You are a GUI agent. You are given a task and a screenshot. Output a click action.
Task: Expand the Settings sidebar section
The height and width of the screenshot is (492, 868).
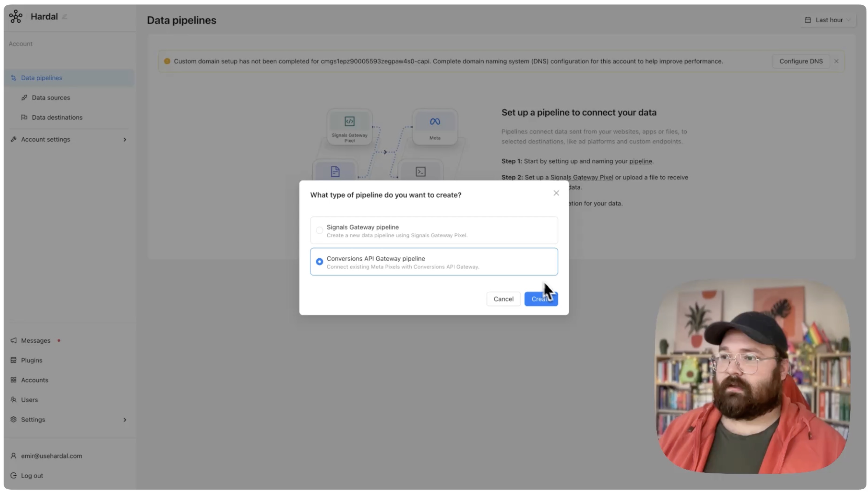coord(124,420)
